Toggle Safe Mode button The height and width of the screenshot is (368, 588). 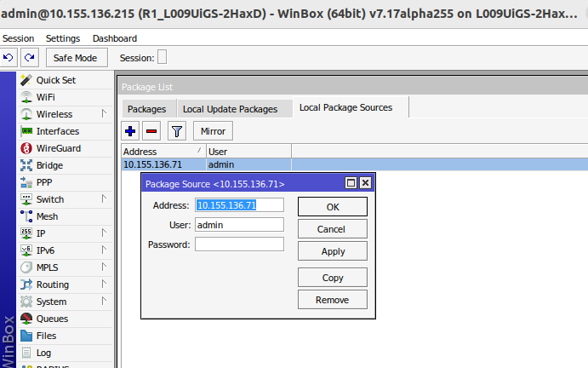pos(77,58)
